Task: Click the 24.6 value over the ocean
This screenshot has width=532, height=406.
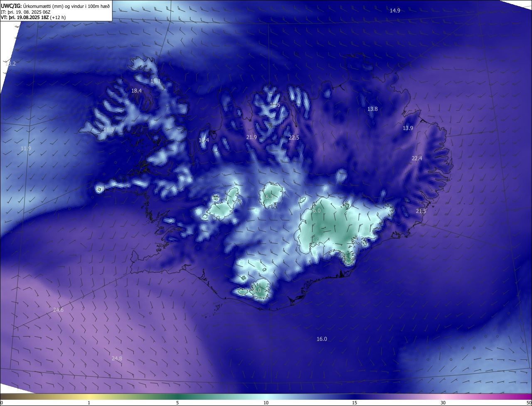Action: click(58, 310)
